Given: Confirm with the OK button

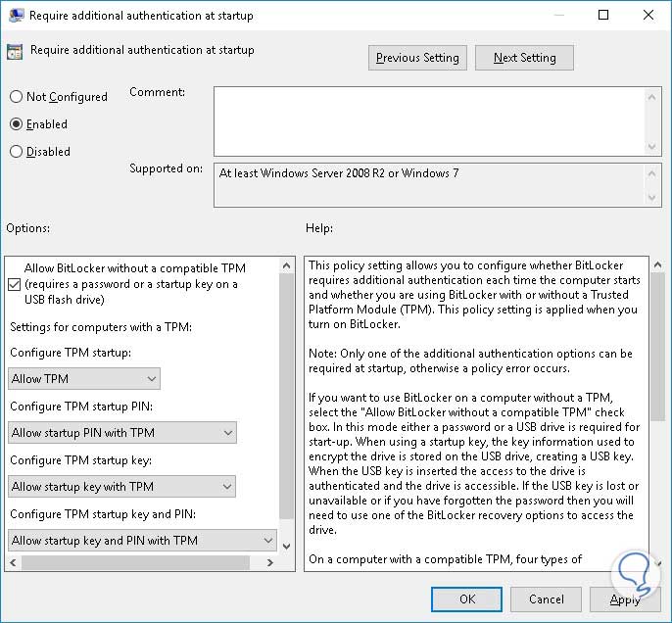Looking at the screenshot, I should 466,599.
